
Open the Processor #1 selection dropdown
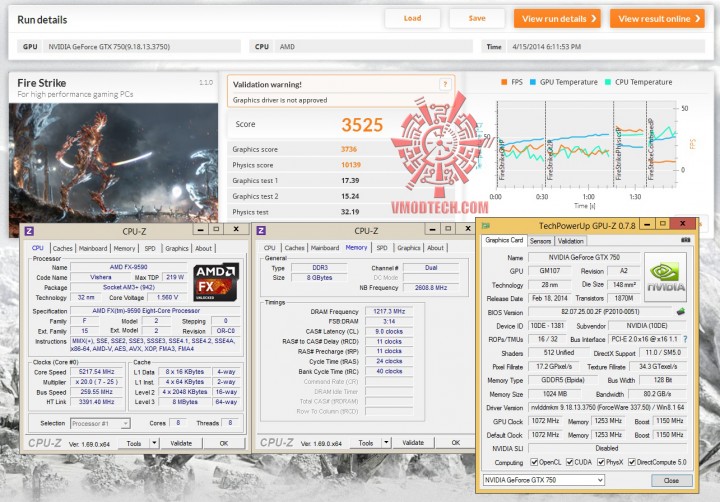[100, 423]
